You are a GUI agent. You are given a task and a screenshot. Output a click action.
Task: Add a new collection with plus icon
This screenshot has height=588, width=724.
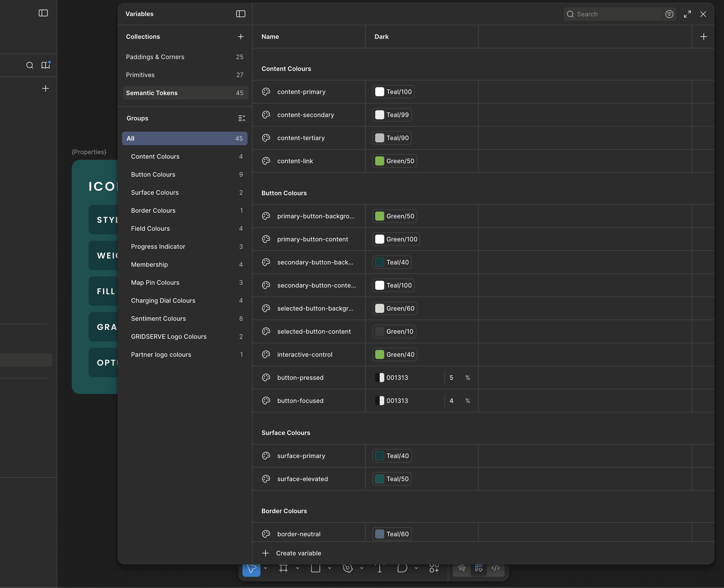pyautogui.click(x=240, y=37)
